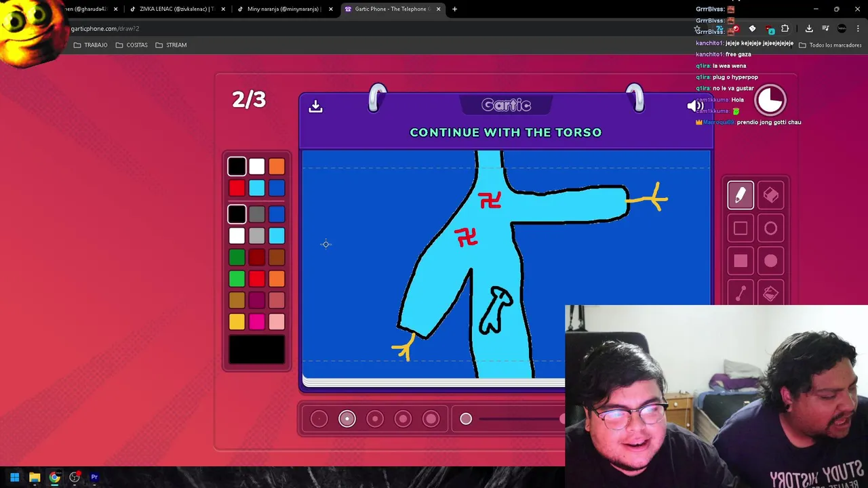Switch to the Miny naranja tab
Image resolution: width=868 pixels, height=488 pixels.
(x=283, y=9)
